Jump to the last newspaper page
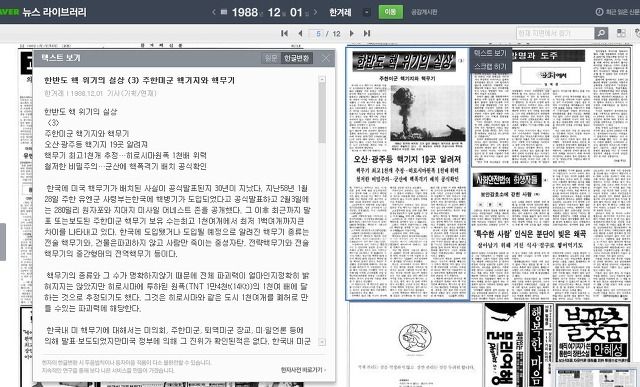The image size is (640, 387). click(x=367, y=33)
